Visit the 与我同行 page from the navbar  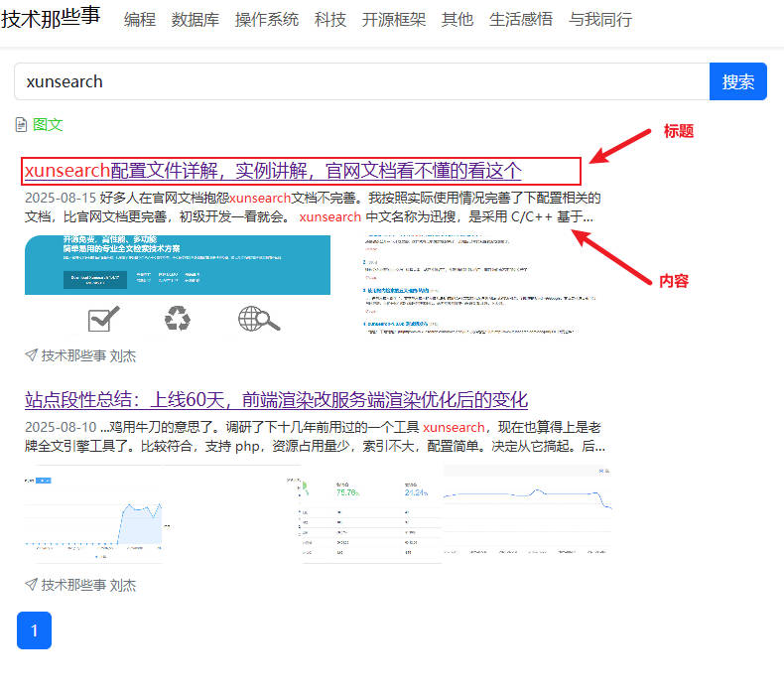point(600,20)
